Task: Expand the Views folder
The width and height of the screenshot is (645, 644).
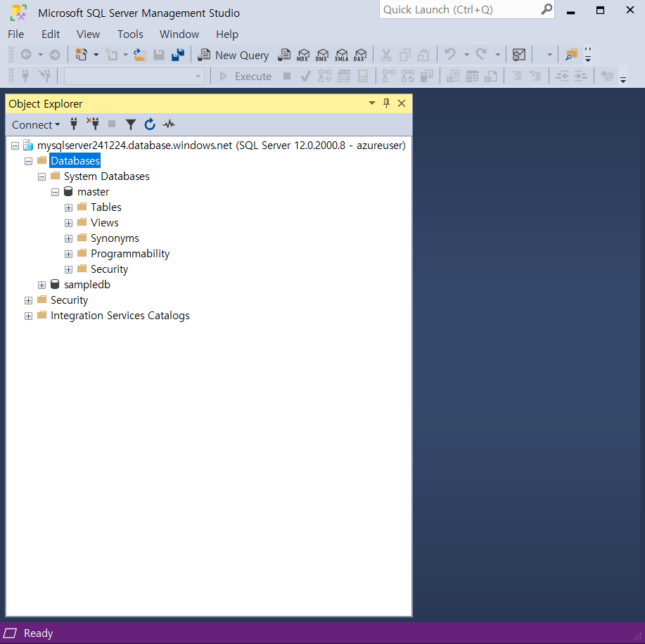Action: click(69, 224)
